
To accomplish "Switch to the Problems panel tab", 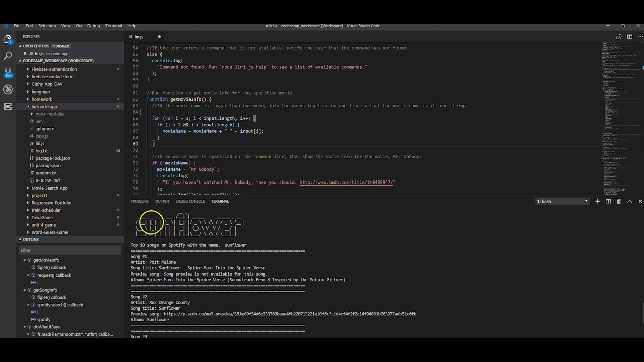I will pyautogui.click(x=139, y=201).
